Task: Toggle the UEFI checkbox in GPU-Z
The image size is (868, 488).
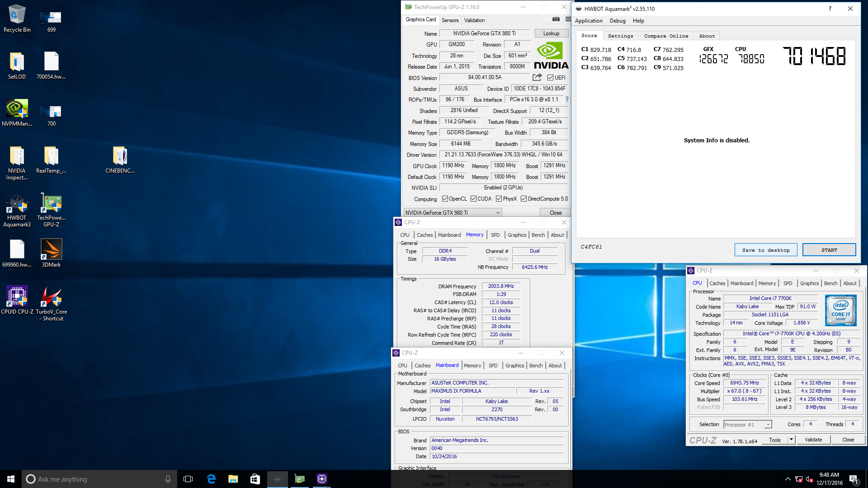Action: [550, 78]
